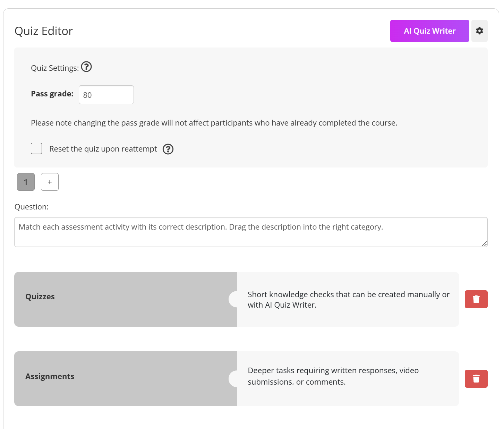Enable Reset the quiz upon reattempt checkbox

(36, 148)
